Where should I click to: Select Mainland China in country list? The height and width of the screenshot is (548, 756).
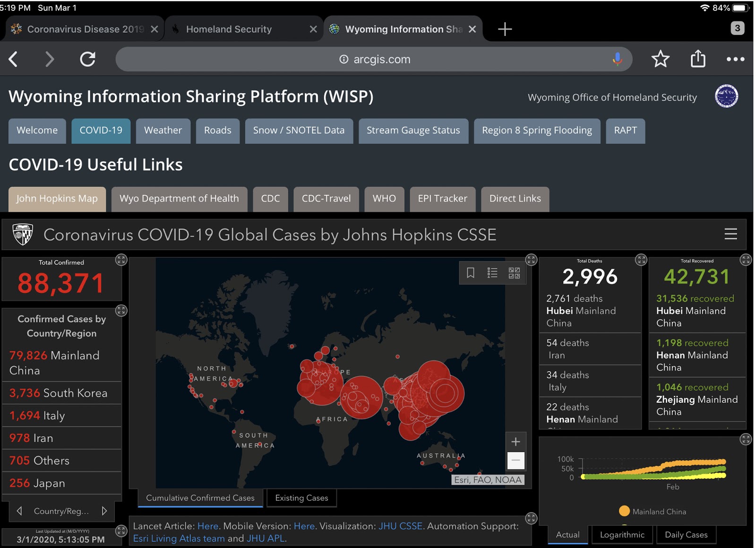pyautogui.click(x=61, y=363)
